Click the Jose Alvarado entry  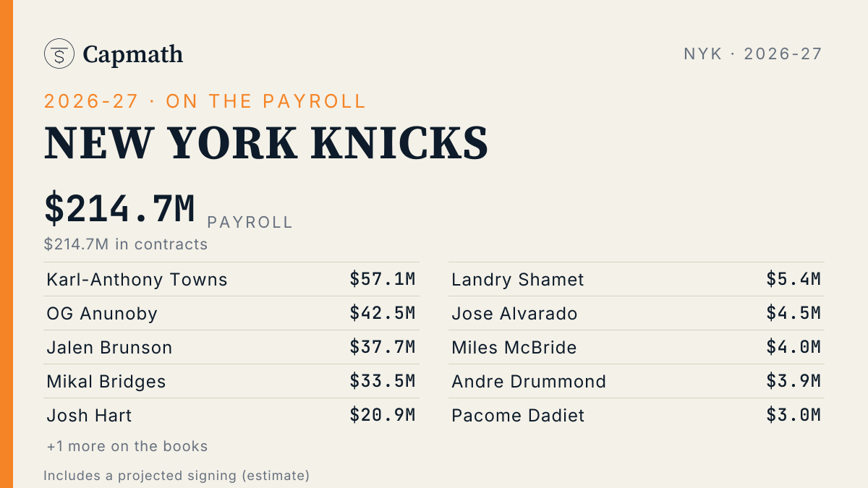(637, 313)
